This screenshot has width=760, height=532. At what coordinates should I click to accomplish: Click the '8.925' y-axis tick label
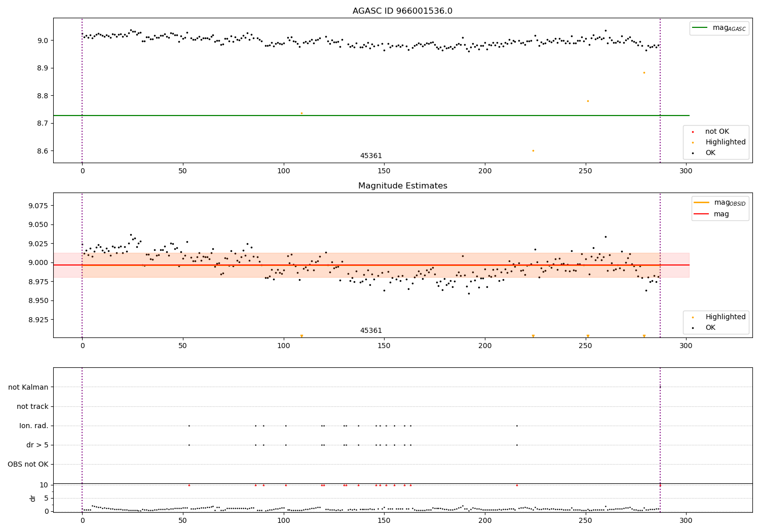coord(39,320)
